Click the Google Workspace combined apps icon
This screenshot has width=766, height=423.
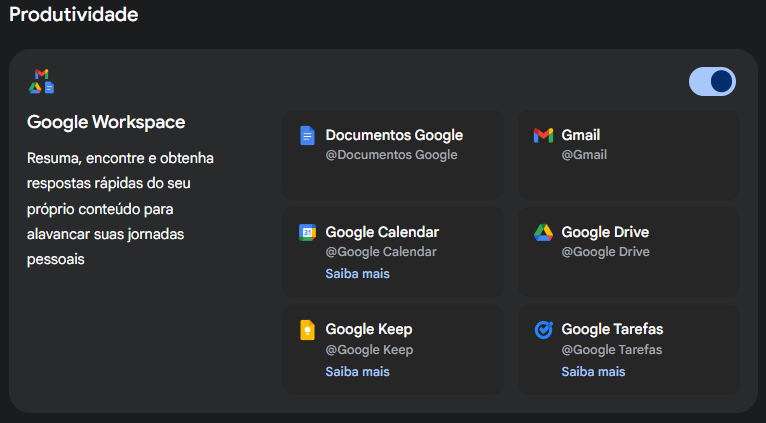(41, 81)
